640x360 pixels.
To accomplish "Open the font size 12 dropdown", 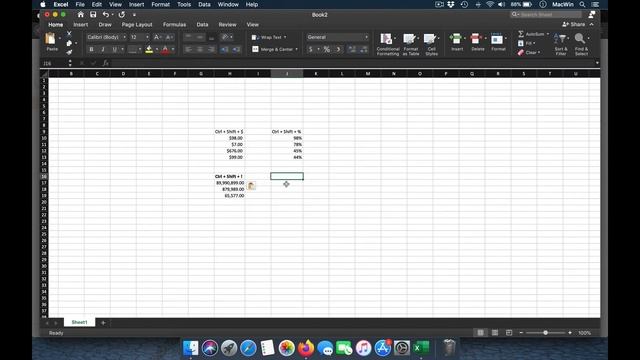I will (147, 37).
